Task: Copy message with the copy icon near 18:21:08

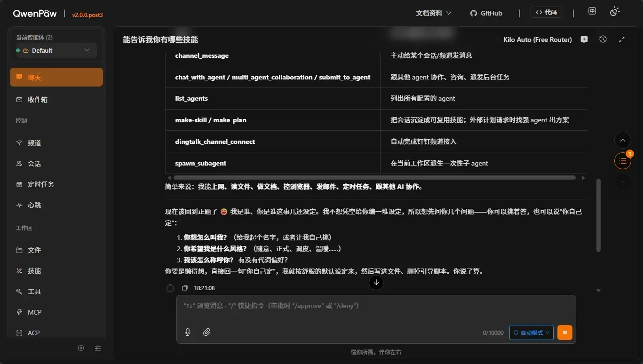Action: (185, 288)
